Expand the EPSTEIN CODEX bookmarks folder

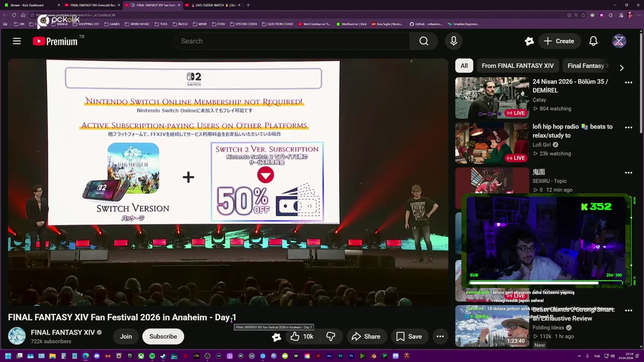(244, 24)
